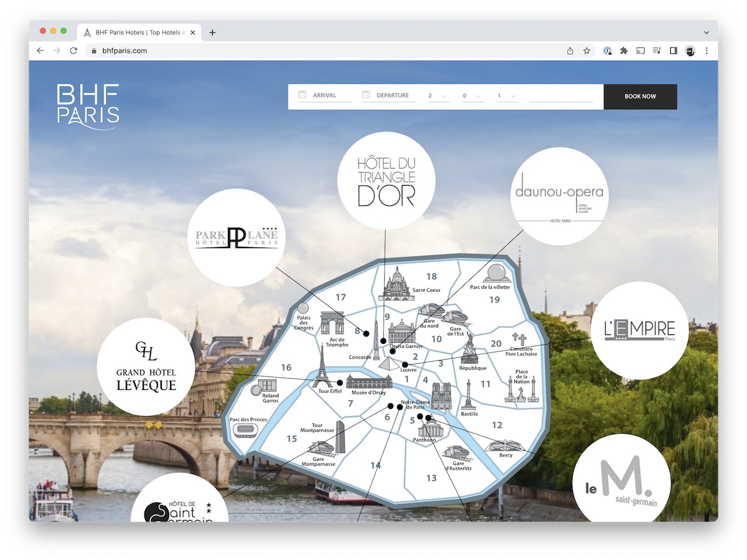The image size is (747, 560).
Task: Click the BHF Paris logo
Action: tap(88, 106)
